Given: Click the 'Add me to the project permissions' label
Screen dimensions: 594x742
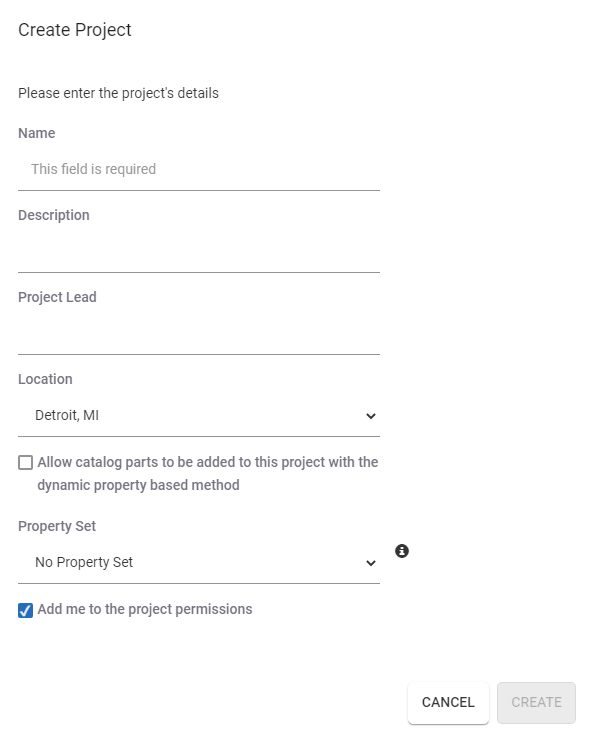Looking at the screenshot, I should [x=145, y=609].
